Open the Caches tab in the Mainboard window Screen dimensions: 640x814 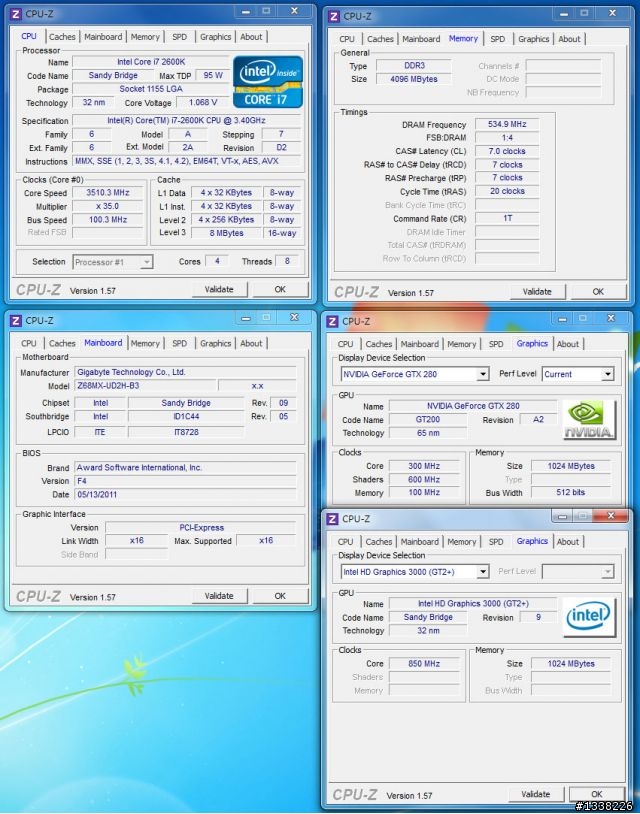click(62, 343)
